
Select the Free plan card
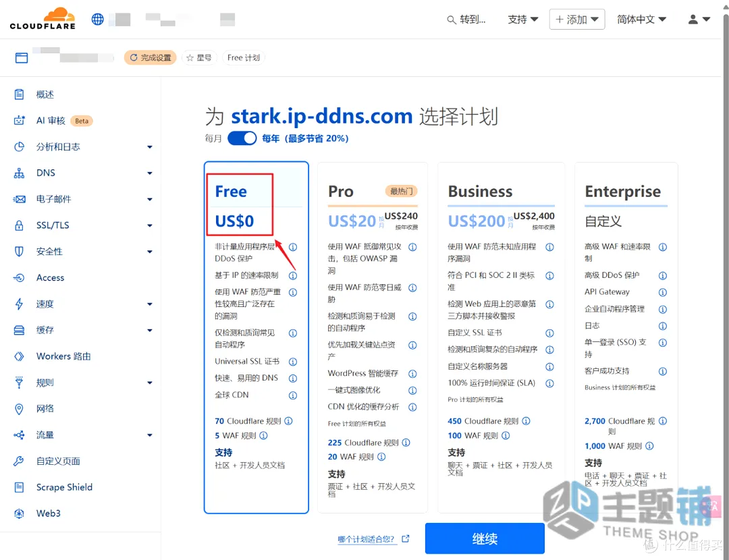256,337
